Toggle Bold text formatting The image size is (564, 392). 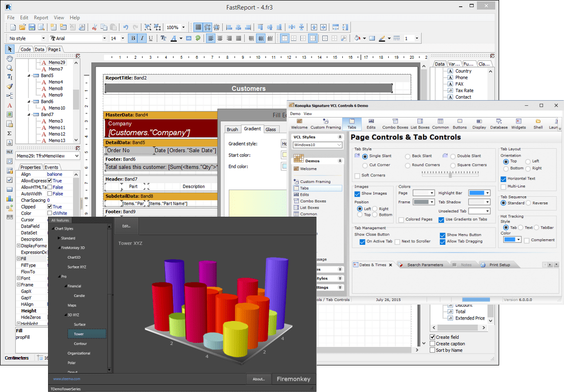click(133, 38)
